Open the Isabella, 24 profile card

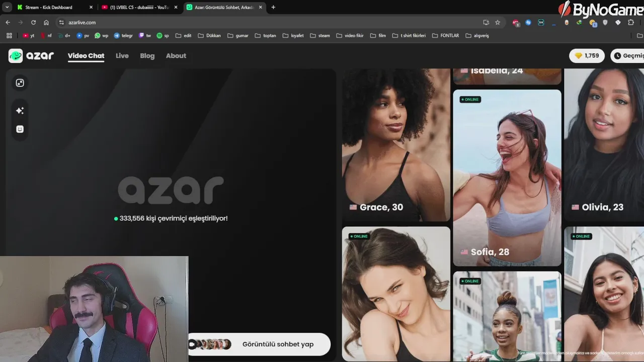pyautogui.click(x=507, y=76)
